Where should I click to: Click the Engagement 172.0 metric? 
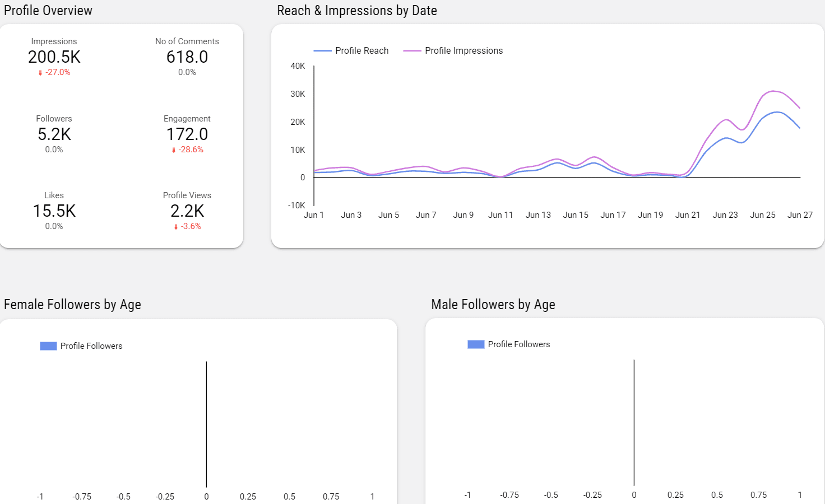pos(187,134)
